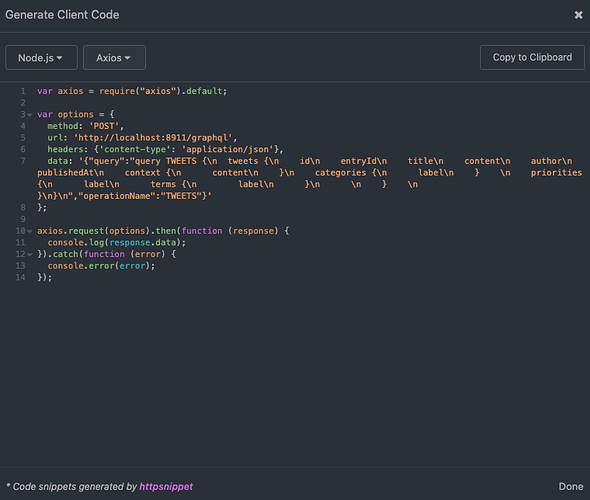Click the Done button
Image resolution: width=590 pixels, height=500 pixels.
[x=570, y=486]
